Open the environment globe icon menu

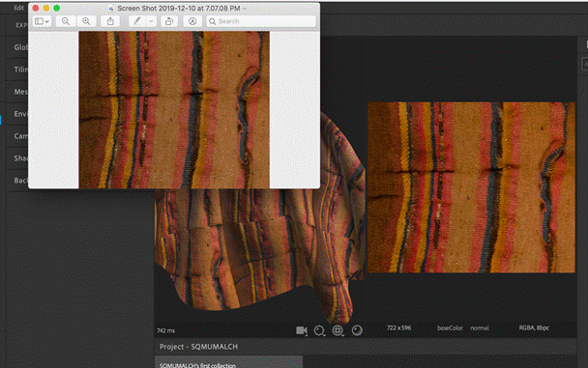point(338,330)
